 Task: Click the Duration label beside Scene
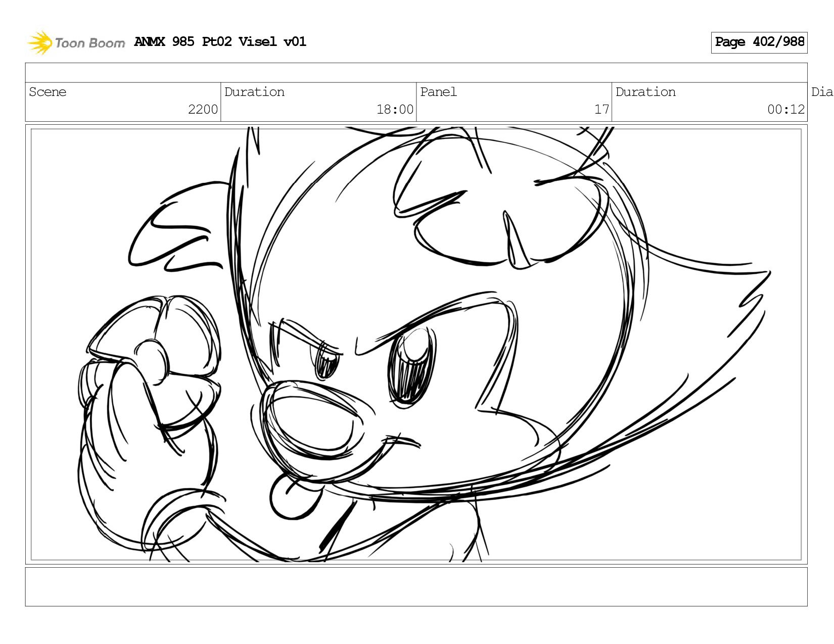[254, 92]
